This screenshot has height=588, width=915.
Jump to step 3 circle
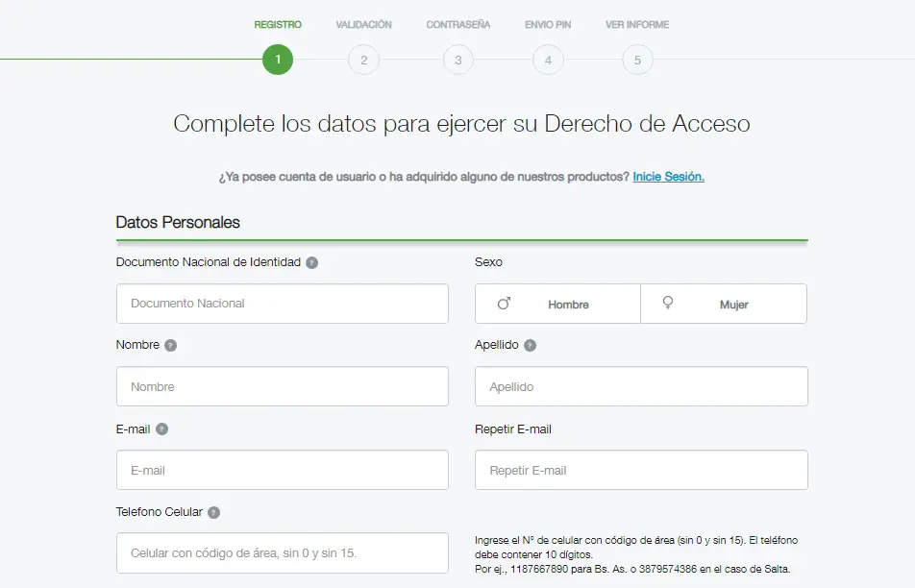click(458, 60)
